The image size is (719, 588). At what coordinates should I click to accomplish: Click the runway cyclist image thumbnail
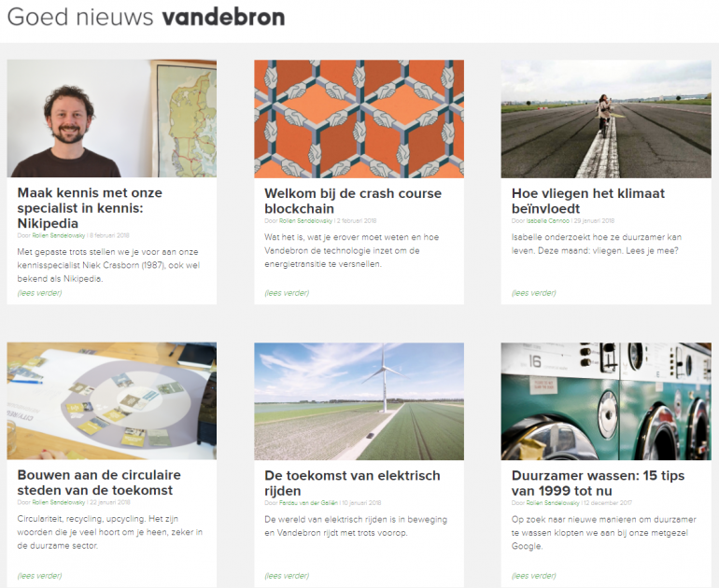[606, 119]
